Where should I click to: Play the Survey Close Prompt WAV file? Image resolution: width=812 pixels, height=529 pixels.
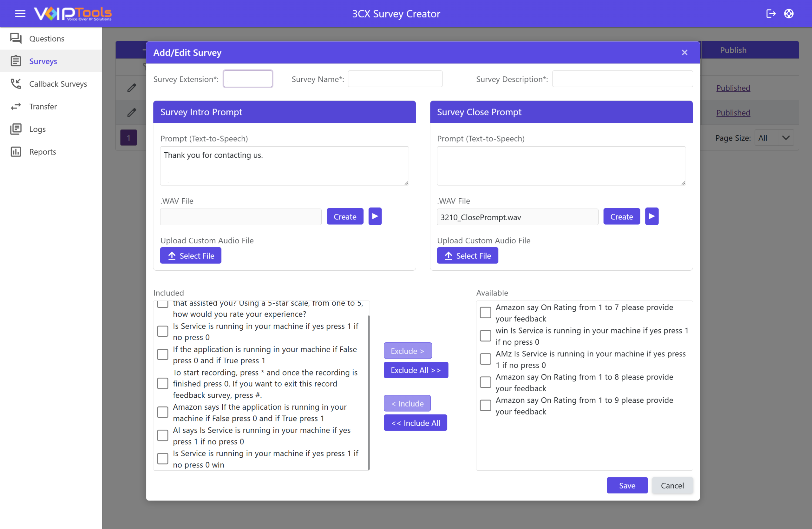652,216
